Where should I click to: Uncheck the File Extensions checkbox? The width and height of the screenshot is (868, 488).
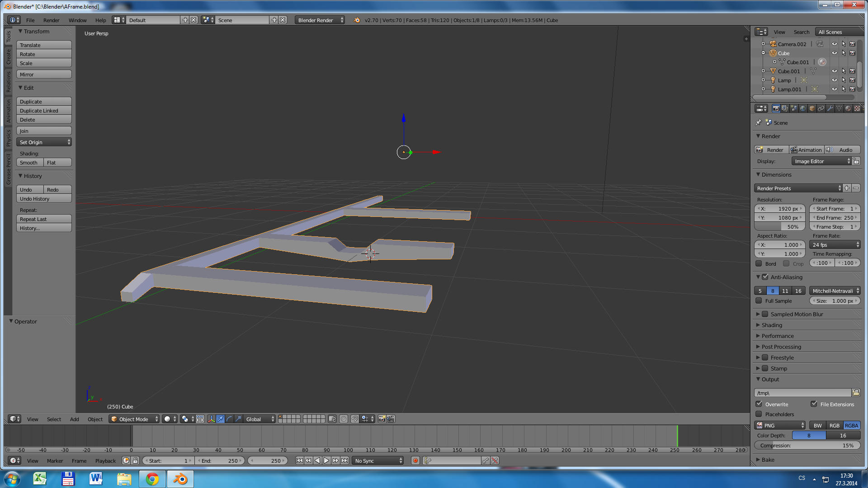pos(814,404)
